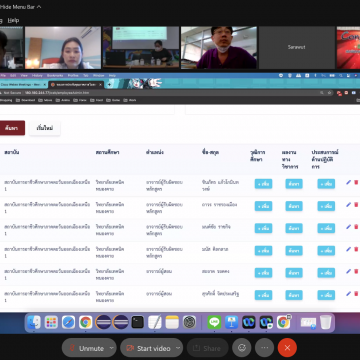
Task: Collapse the Hide Menu Bar chevron
Action: coord(39,7)
